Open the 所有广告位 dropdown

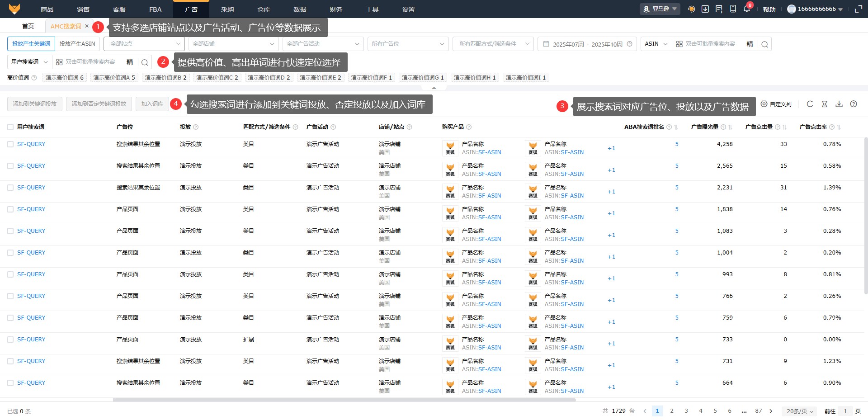pos(407,44)
